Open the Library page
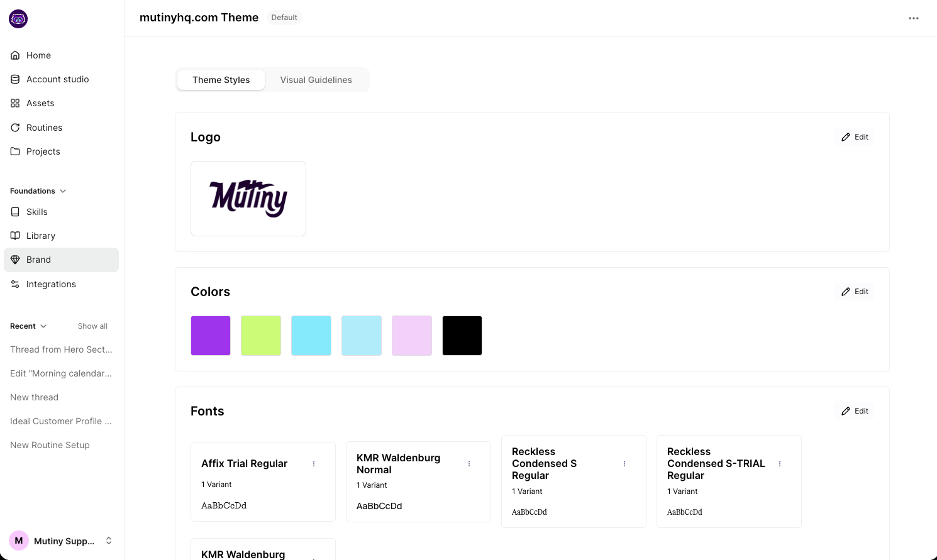The height and width of the screenshot is (560, 937). (x=61, y=236)
